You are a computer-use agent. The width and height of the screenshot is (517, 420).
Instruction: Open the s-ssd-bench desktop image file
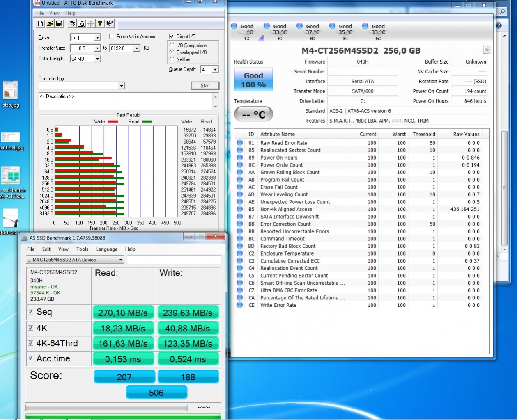click(x=11, y=183)
